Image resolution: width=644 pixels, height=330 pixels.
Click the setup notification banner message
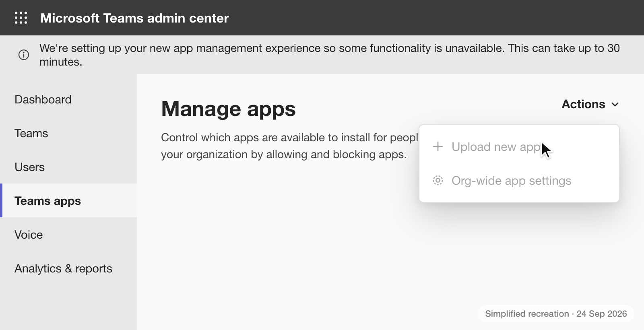coord(329,55)
